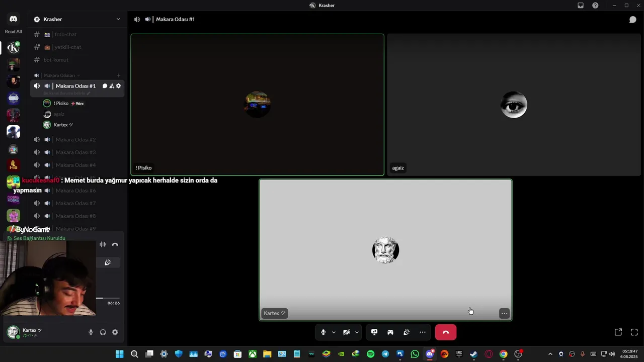Image resolution: width=644 pixels, height=362 pixels.
Task: Join Makara Odası #7 voice channel
Action: [x=77, y=203]
